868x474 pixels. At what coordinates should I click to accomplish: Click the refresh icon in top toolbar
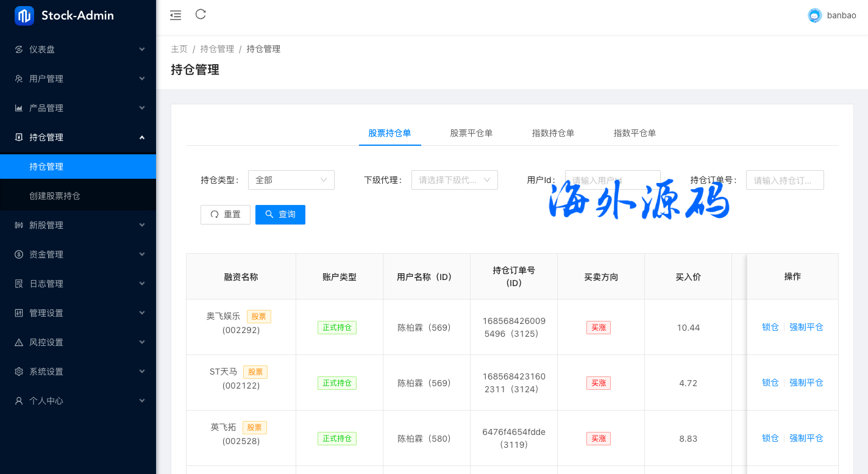coord(201,15)
